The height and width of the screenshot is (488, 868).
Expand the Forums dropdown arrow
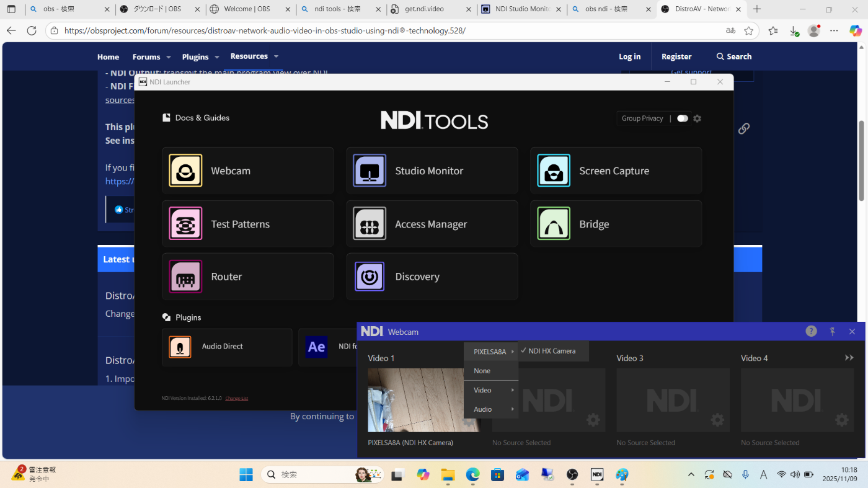pos(168,57)
